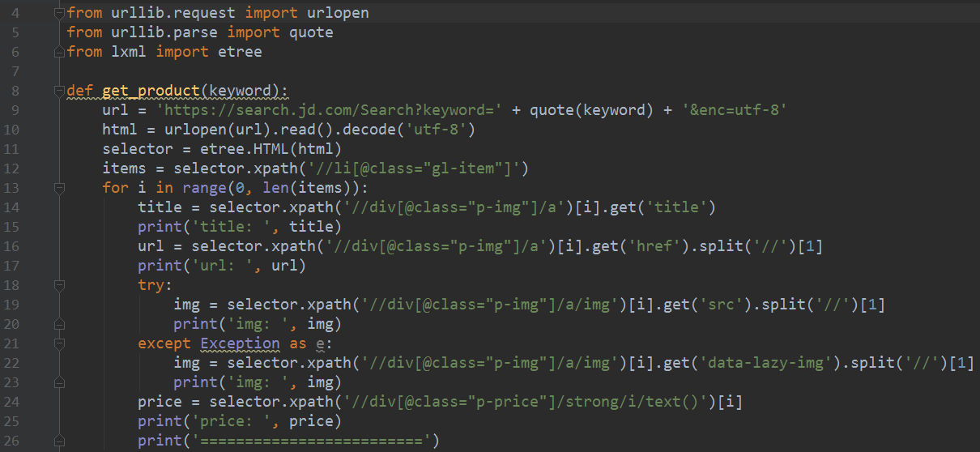The width and height of the screenshot is (980, 452).
Task: Click the '//div[@class="p-price"]/strong/i/text()' string
Action: (x=527, y=402)
